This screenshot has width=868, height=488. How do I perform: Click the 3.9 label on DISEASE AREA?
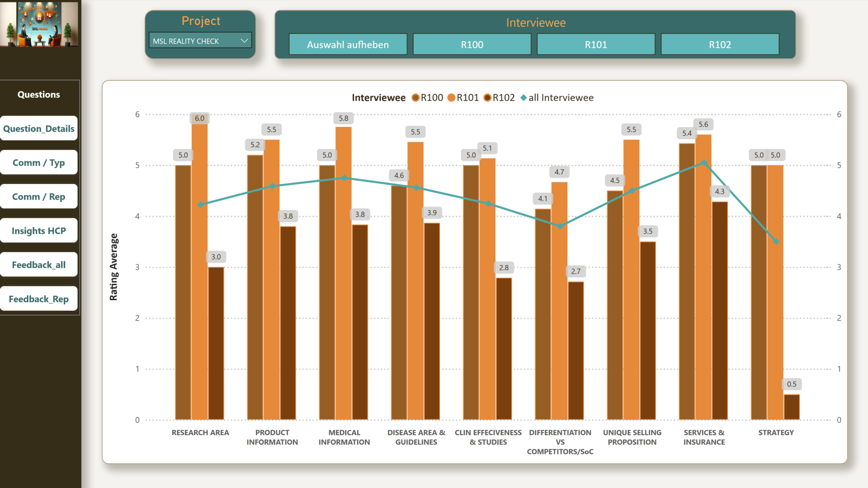click(x=432, y=212)
